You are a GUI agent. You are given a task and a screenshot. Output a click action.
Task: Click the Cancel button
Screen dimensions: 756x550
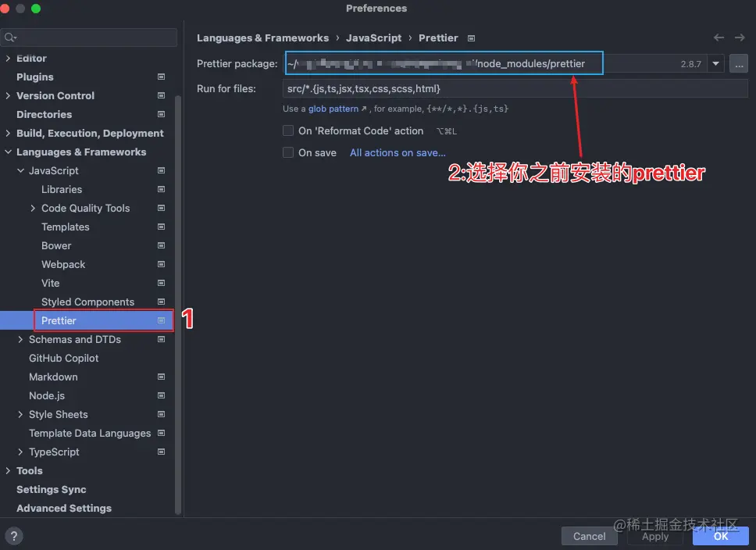(x=589, y=536)
